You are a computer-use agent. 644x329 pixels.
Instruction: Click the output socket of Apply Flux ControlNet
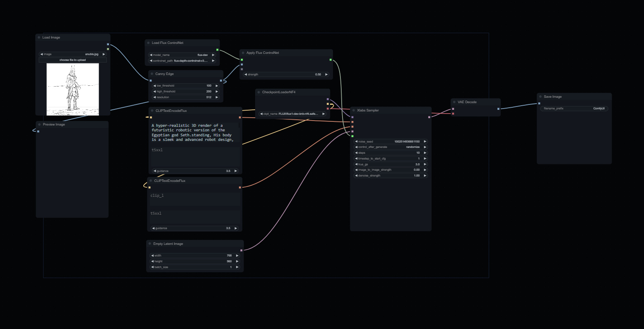[x=330, y=60]
